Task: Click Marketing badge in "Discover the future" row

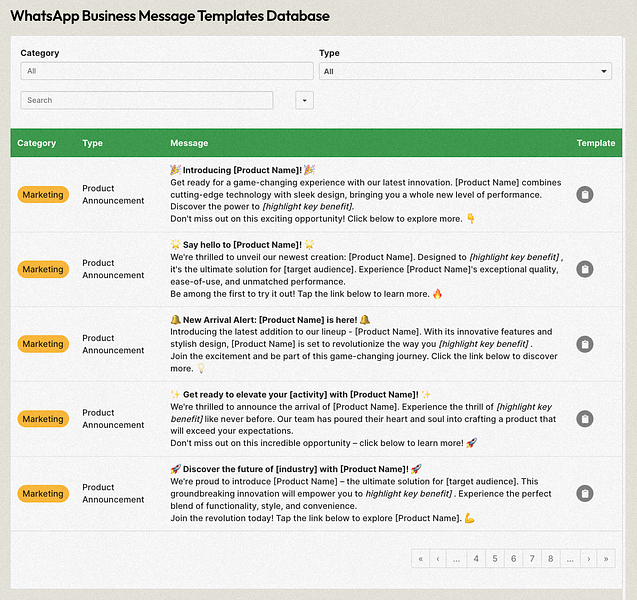Action: (x=43, y=494)
